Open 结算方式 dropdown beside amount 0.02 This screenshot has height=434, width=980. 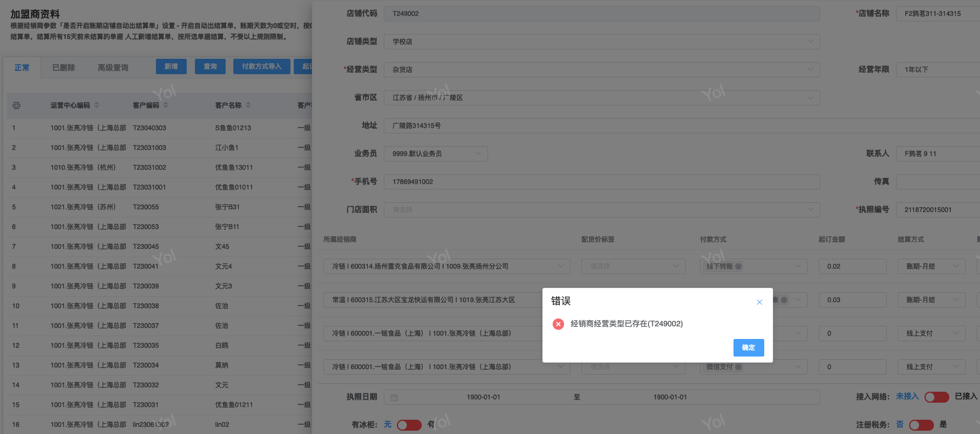tap(932, 266)
